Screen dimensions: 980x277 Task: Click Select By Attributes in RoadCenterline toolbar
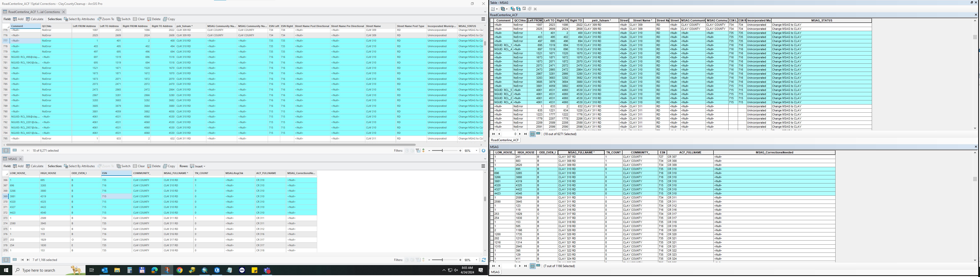click(79, 19)
